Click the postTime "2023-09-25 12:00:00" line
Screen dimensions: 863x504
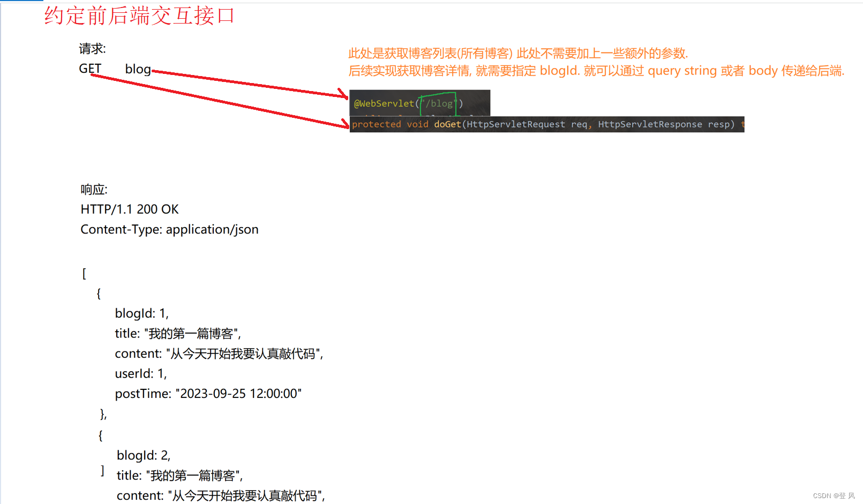208,394
